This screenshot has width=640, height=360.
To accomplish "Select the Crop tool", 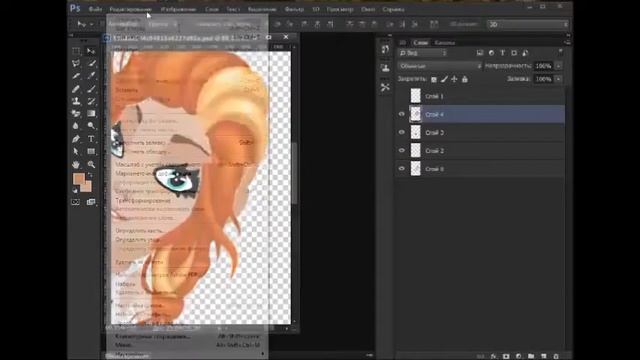I will point(76,76).
